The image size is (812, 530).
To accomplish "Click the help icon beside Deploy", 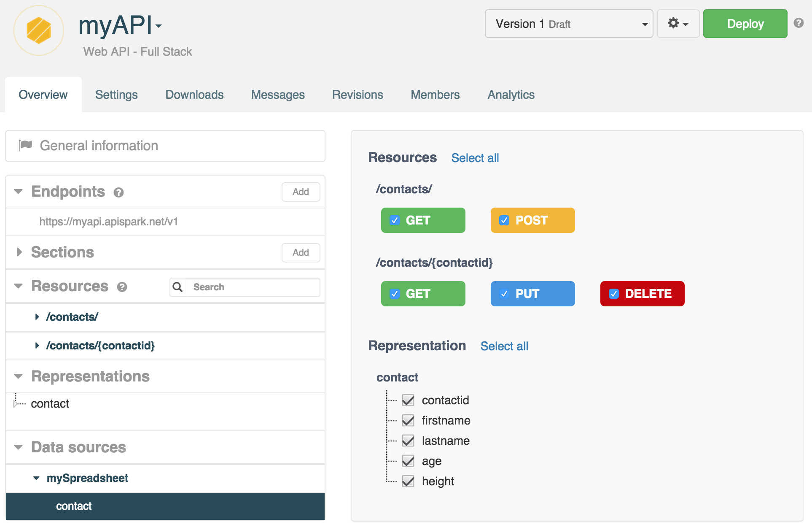I will coord(798,23).
